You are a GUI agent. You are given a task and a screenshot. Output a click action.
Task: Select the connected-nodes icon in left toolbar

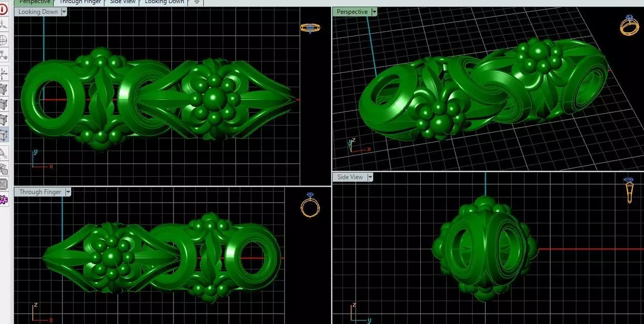(x=4, y=55)
